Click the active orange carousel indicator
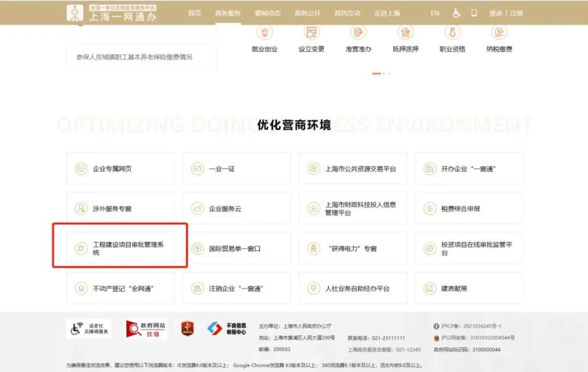Viewport: 588px width, 372px height. tap(376, 74)
